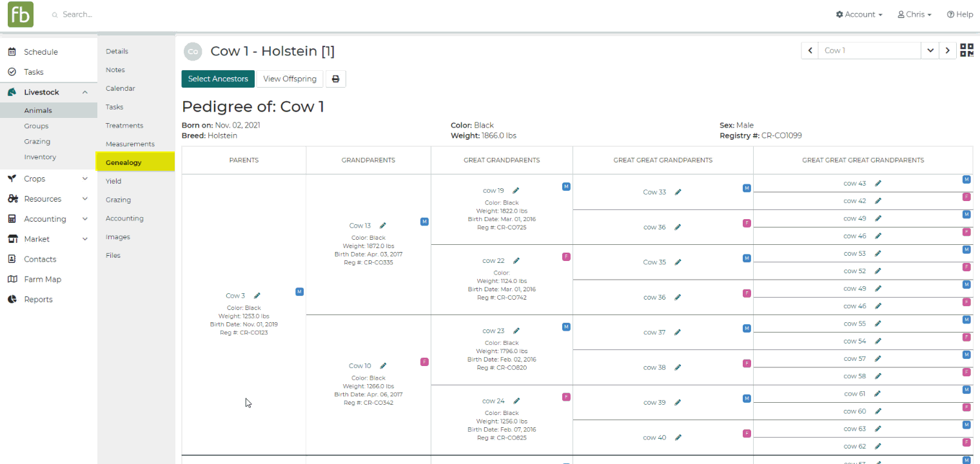Click the printer icon button
980x464 pixels.
coord(336,79)
